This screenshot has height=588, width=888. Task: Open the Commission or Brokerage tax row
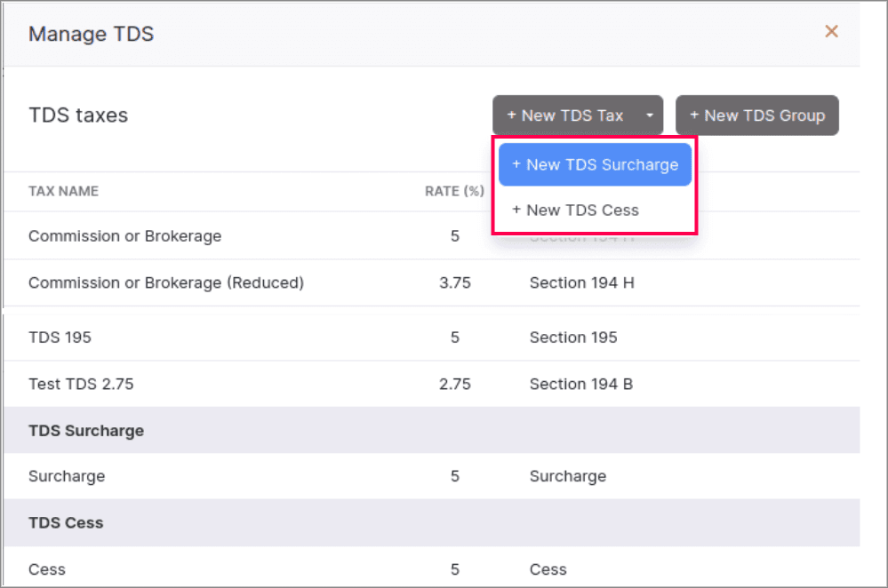[124, 236]
